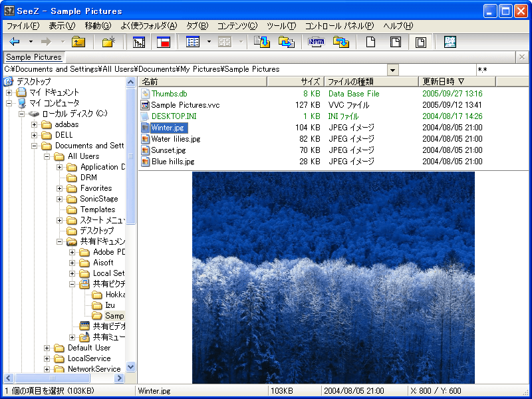Select the Winter.jpg file icon
This screenshot has width=532, height=399.
click(146, 128)
